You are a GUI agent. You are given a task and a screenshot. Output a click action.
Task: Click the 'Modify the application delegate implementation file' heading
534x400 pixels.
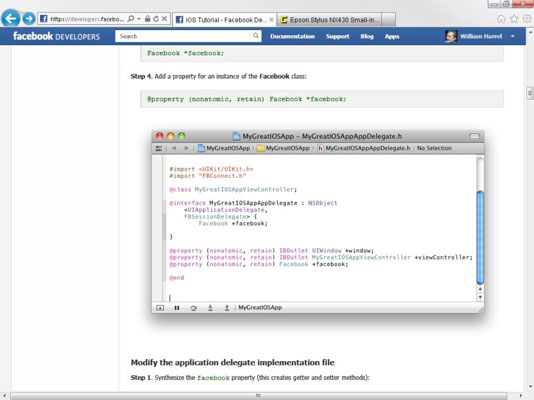tap(233, 363)
